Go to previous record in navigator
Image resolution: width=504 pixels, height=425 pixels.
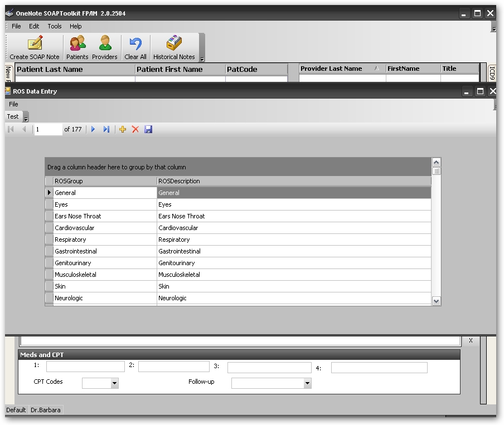(x=24, y=129)
